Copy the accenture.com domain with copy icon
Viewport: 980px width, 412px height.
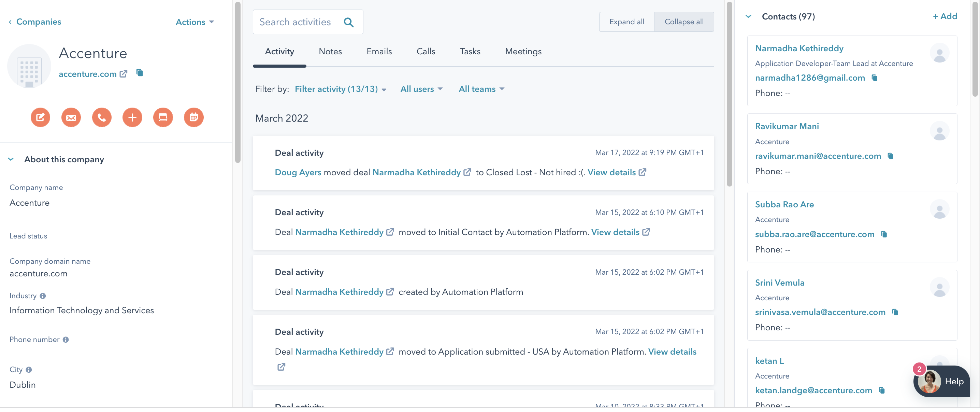click(140, 73)
